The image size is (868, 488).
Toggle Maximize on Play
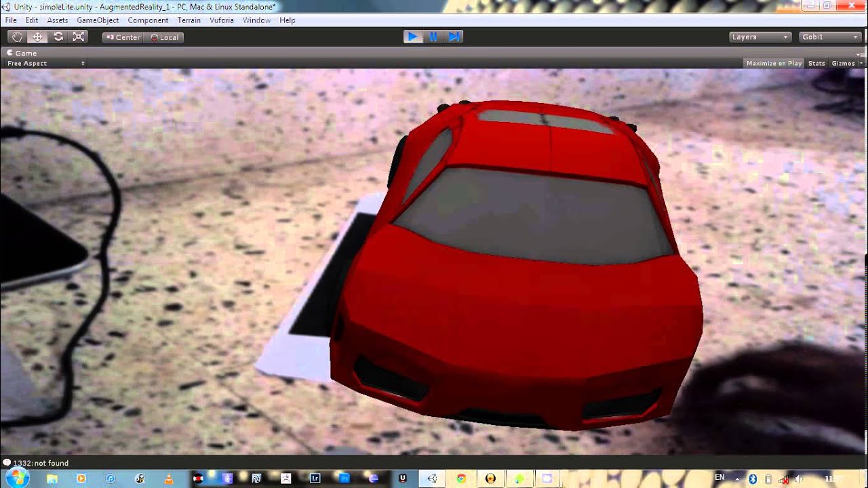pos(774,63)
